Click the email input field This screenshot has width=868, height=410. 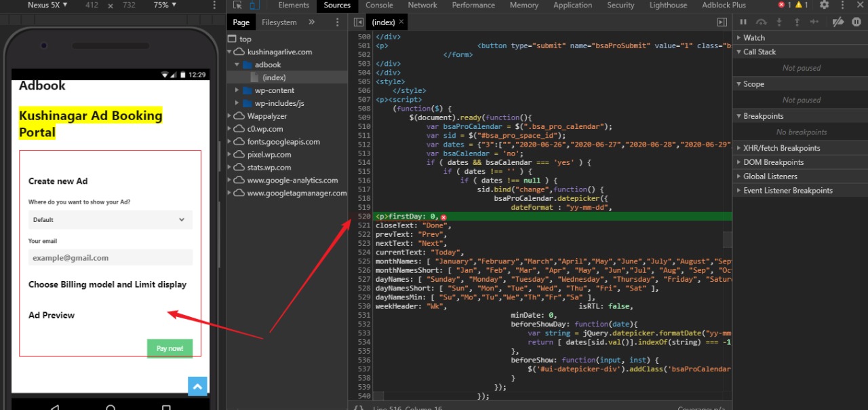(110, 258)
